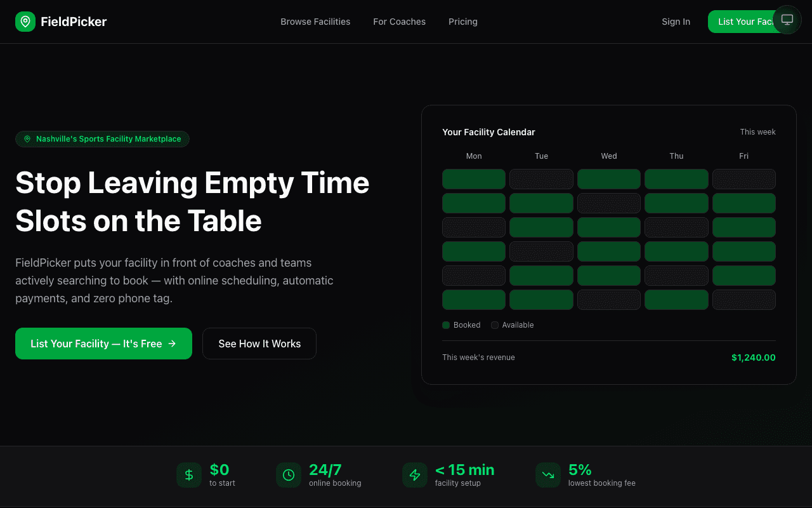812x508 pixels.
Task: Click the clock icon beside 24/7
Action: (x=289, y=475)
